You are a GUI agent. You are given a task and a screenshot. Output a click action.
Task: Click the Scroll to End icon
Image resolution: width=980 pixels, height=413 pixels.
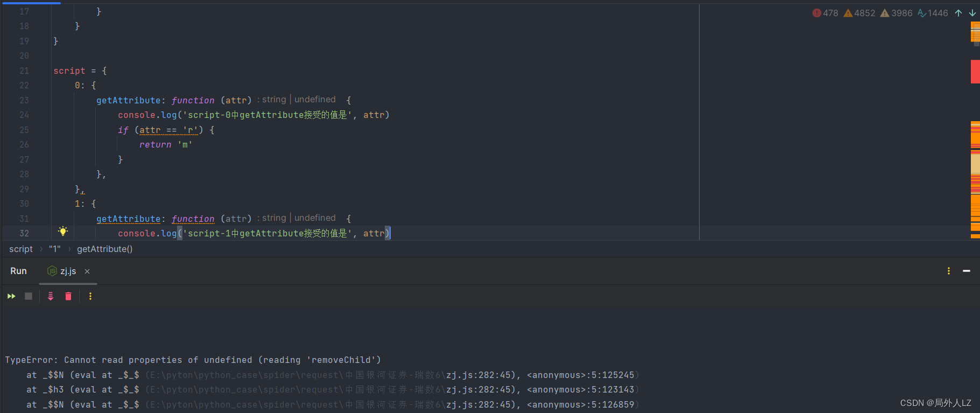point(51,296)
